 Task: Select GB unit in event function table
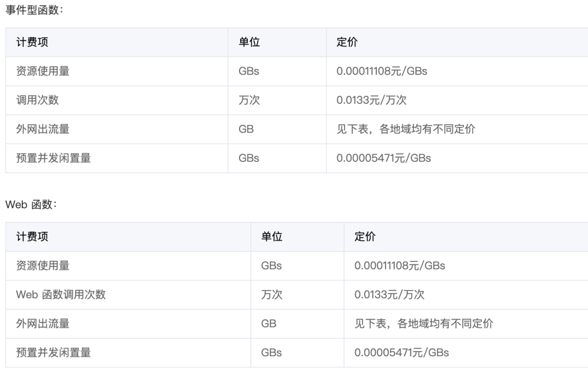point(247,129)
